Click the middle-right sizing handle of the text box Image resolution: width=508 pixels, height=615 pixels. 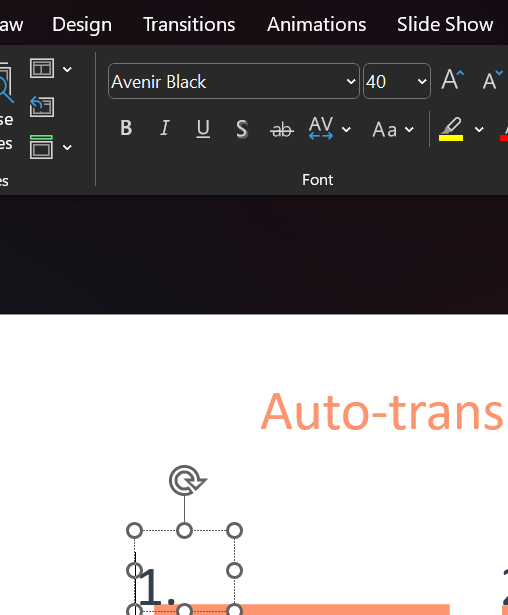pyautogui.click(x=235, y=571)
